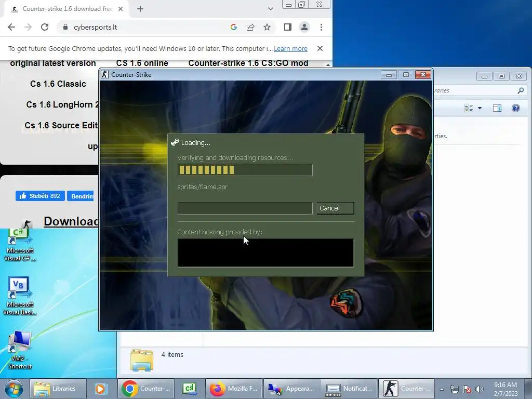Dismiss the Chrome update notification bar
The width and height of the screenshot is (532, 399).
click(x=320, y=48)
